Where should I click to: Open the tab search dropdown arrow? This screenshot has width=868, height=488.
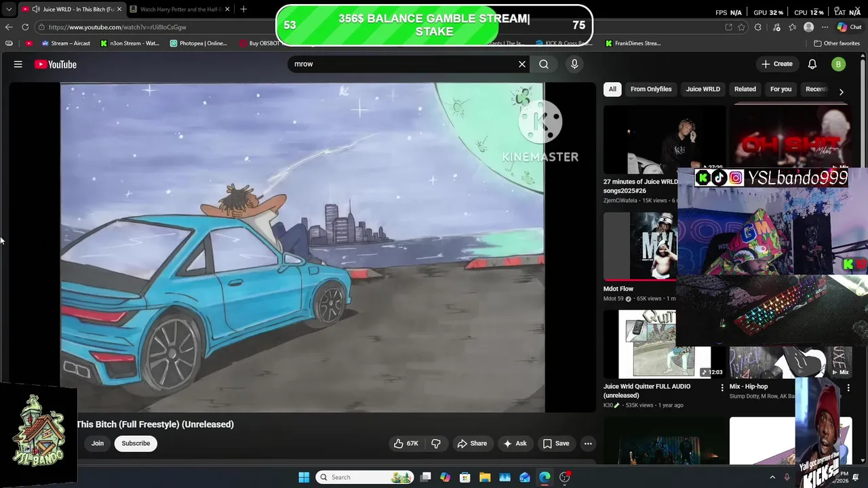point(8,9)
